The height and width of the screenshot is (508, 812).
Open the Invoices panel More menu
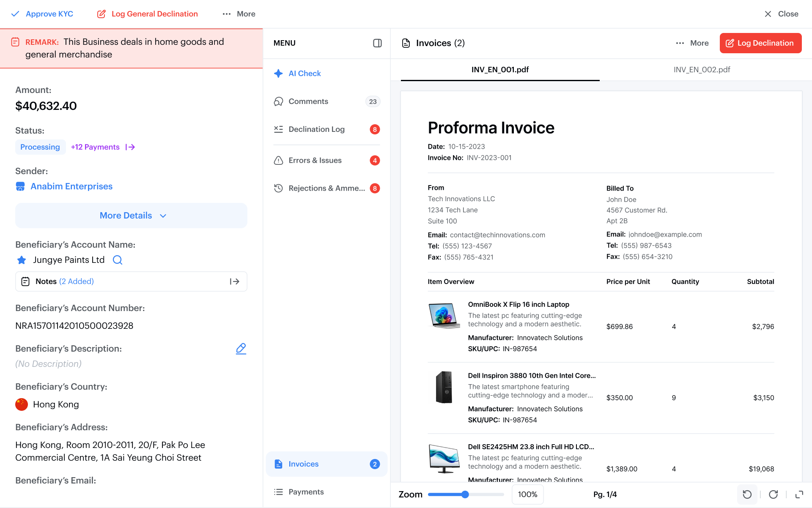click(x=692, y=43)
